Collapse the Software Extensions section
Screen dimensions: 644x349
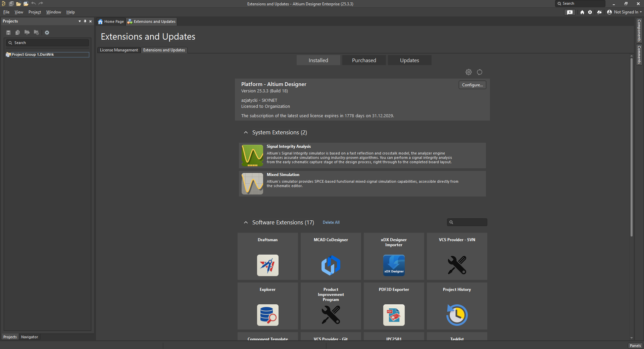(246, 223)
